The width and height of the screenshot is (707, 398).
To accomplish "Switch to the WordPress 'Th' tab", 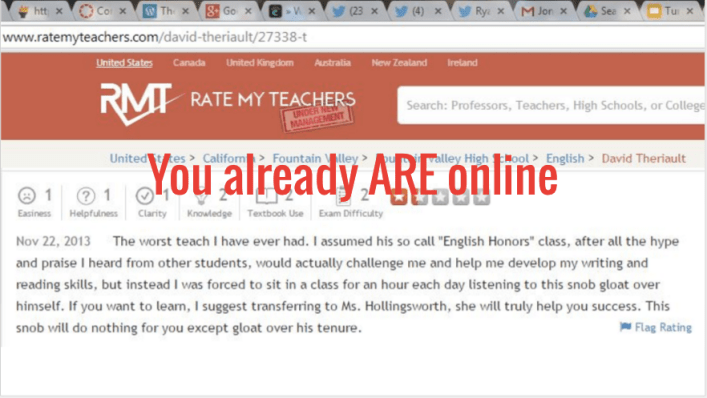I will [x=165, y=11].
